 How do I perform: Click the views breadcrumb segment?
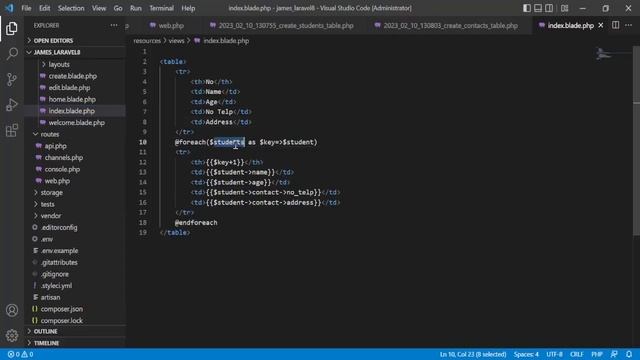click(x=176, y=41)
